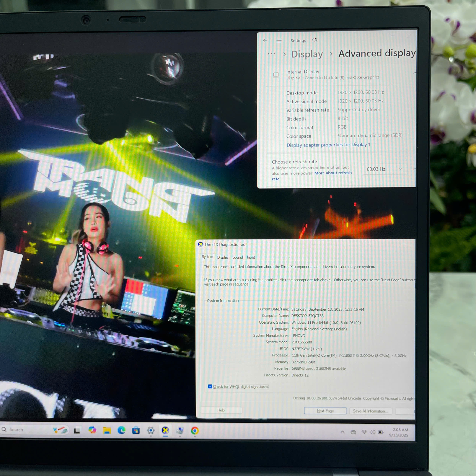Viewport: 476px width, 476px height.
Task: Click the taskbar Search box
Action: (35, 430)
